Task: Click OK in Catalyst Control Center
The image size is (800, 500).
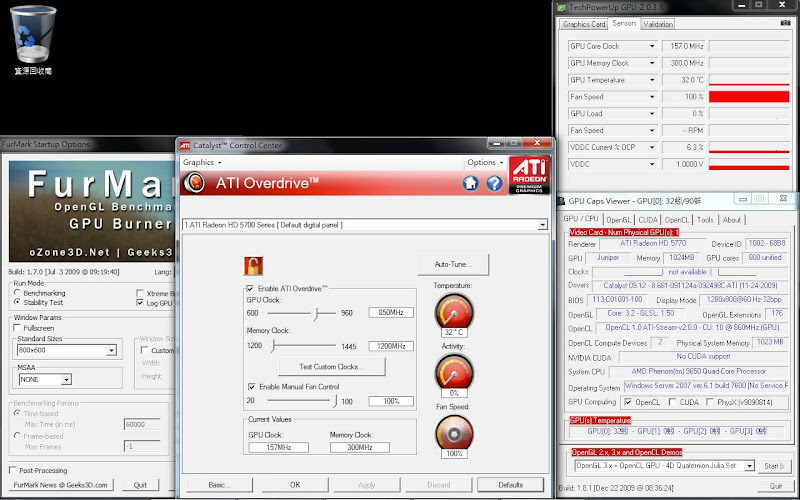Action: [x=295, y=485]
